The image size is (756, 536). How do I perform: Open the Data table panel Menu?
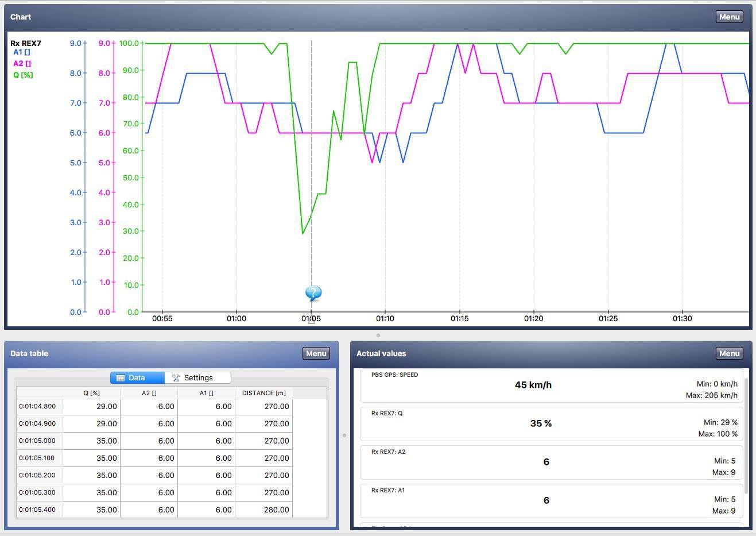(x=316, y=353)
